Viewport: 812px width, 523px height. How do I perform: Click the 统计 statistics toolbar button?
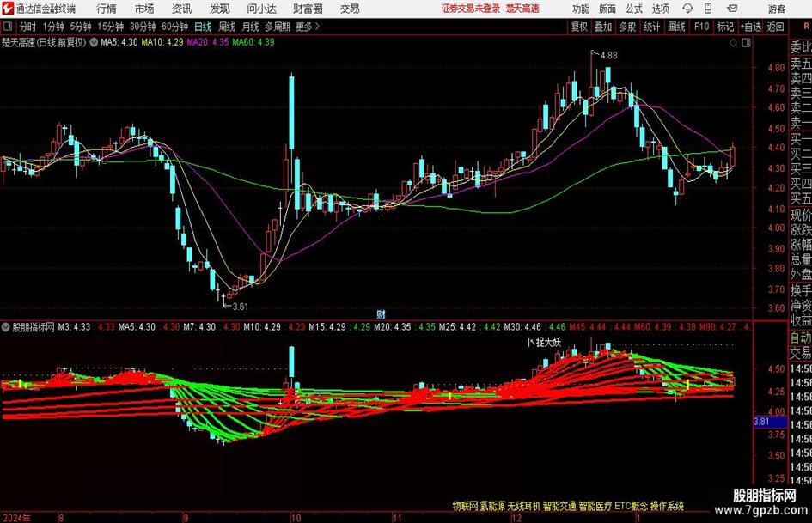point(651,27)
